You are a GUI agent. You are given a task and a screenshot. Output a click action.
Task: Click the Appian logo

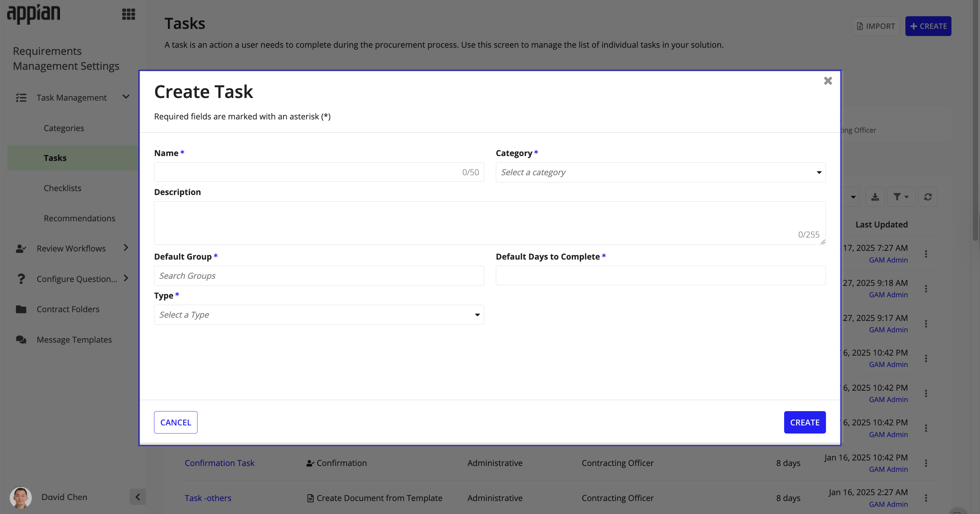33,15
